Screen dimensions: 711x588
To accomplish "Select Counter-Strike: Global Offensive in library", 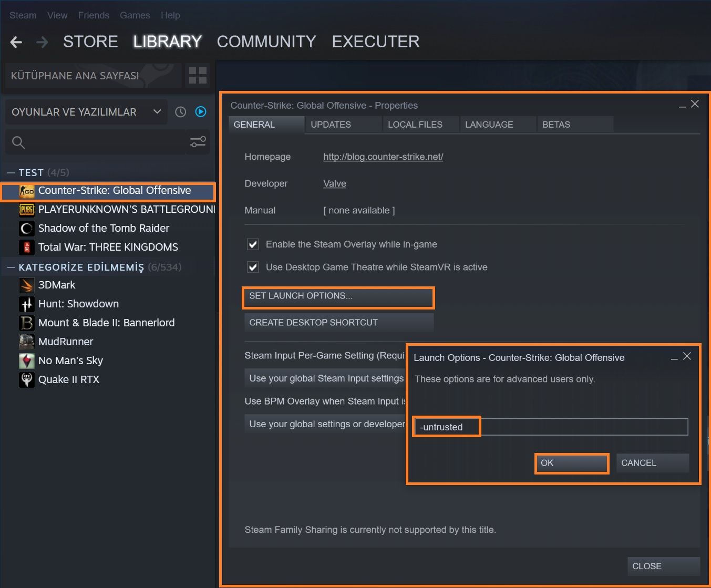I will 108,191.
